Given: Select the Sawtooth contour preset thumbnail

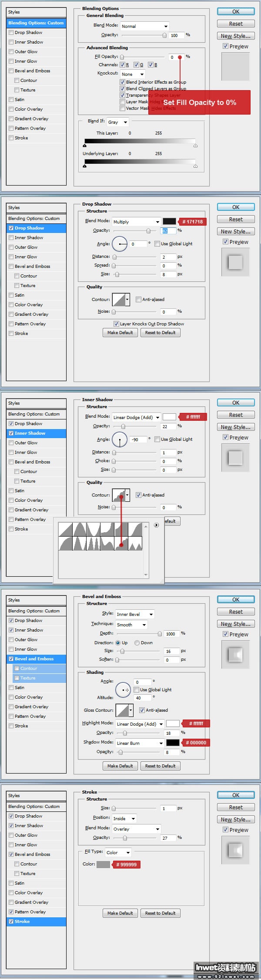Looking at the screenshot, I should (135, 544).
